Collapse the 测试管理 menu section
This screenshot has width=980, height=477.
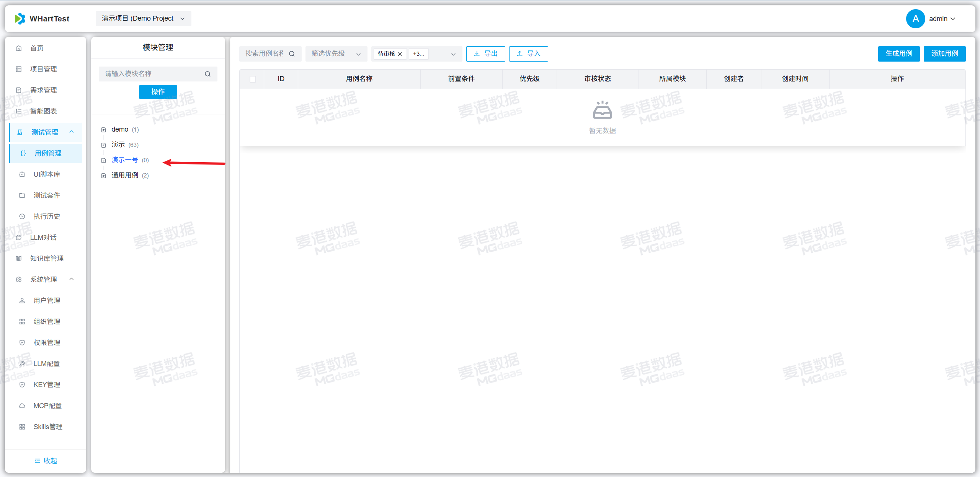coord(71,132)
